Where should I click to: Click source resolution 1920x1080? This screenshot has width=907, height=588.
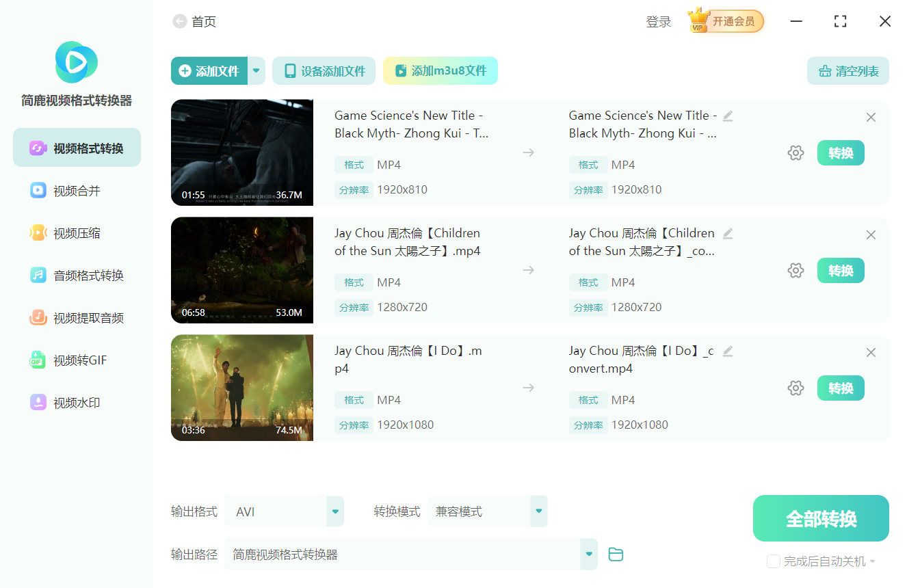point(406,425)
